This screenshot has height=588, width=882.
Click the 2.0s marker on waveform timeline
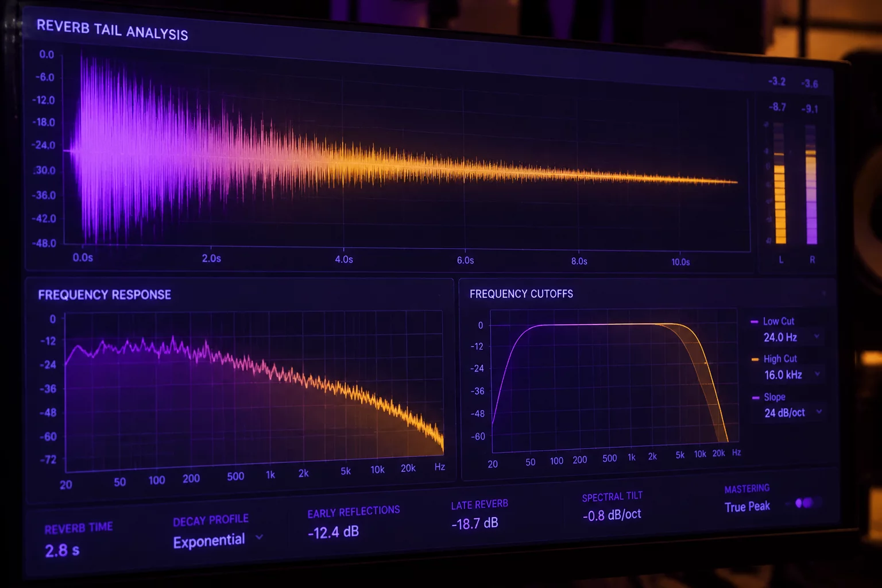[x=211, y=258]
